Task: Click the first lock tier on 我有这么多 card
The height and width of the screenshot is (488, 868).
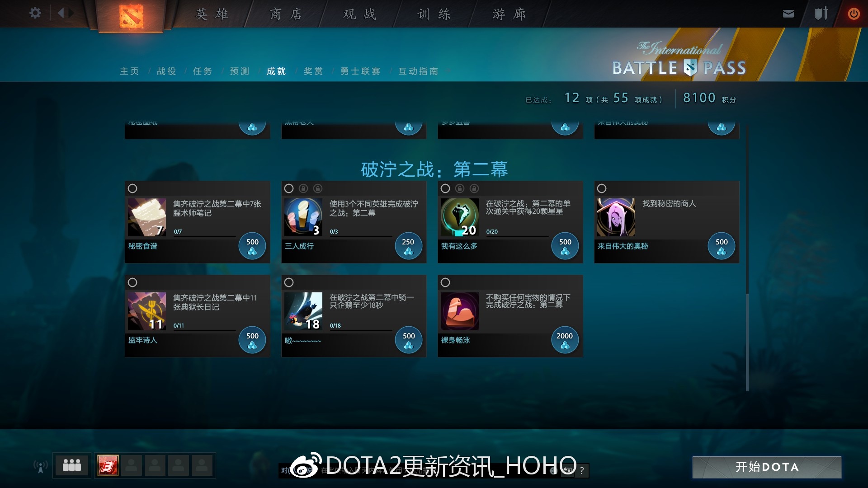Action: click(460, 188)
